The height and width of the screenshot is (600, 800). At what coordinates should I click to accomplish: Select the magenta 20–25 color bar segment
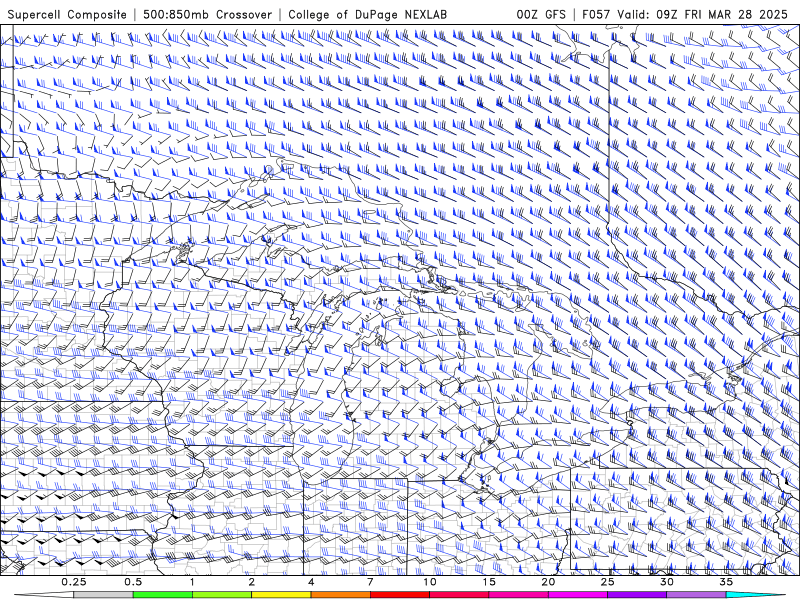tap(578, 595)
